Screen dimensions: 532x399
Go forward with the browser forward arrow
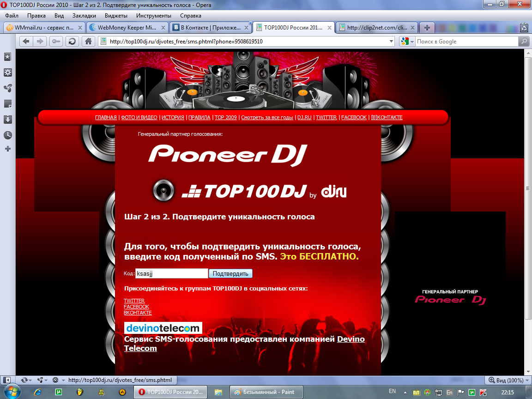click(x=40, y=42)
